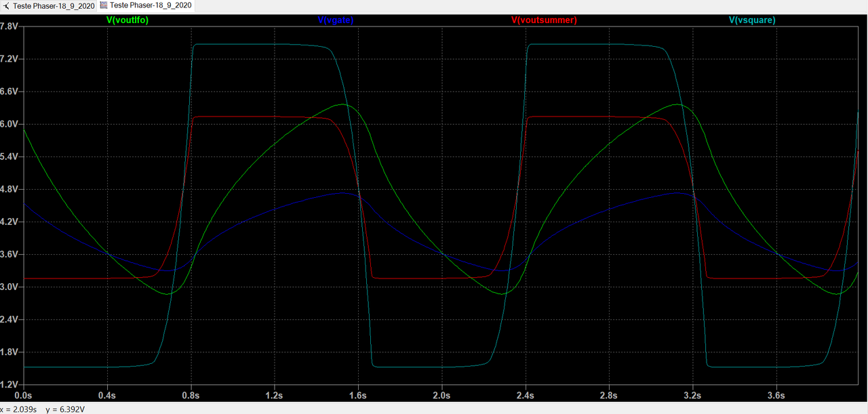The width and height of the screenshot is (868, 414).
Task: Select the blue V(vgate) trace label
Action: tap(336, 20)
